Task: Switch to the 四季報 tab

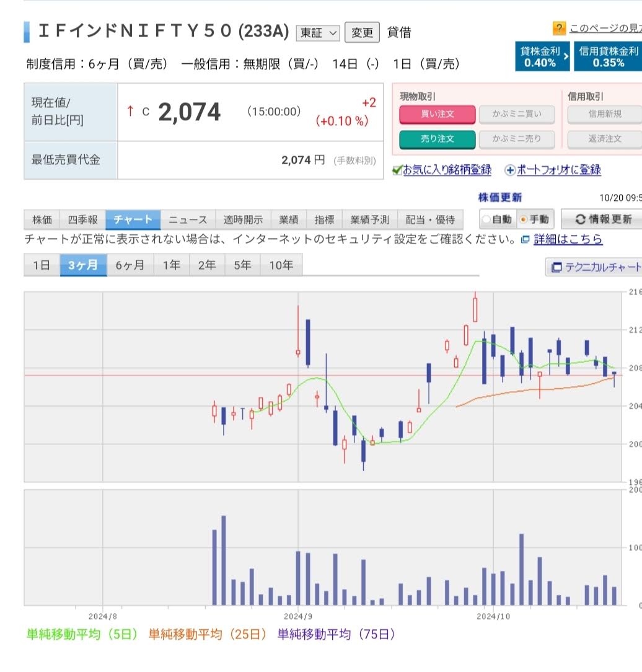Action: coord(82,220)
